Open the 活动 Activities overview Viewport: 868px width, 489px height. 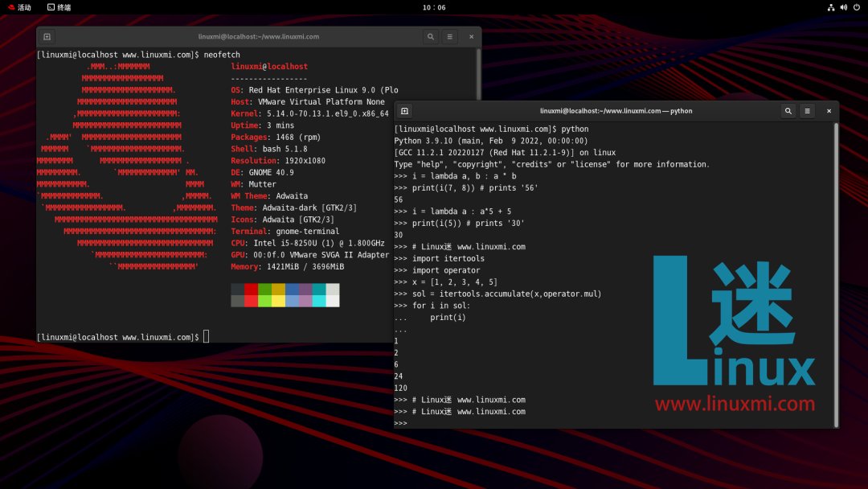click(24, 7)
